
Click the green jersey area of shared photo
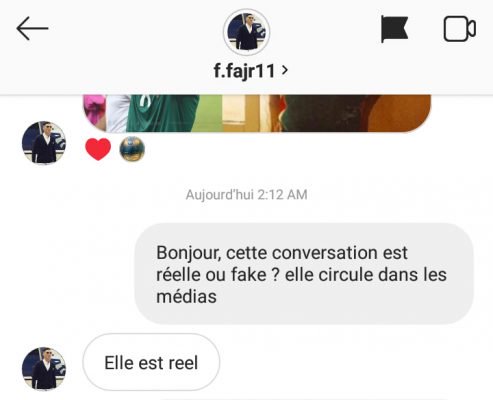163,113
